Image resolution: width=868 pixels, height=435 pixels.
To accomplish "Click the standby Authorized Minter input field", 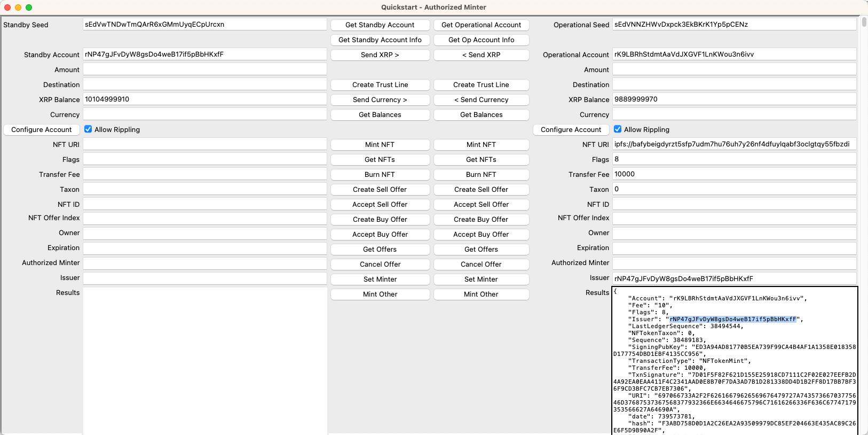I will pyautogui.click(x=204, y=263).
